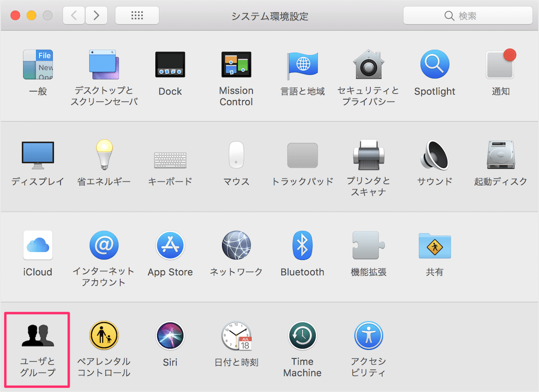Image resolution: width=539 pixels, height=392 pixels.
Task: Minimize the window with yellow button
Action: [x=31, y=16]
